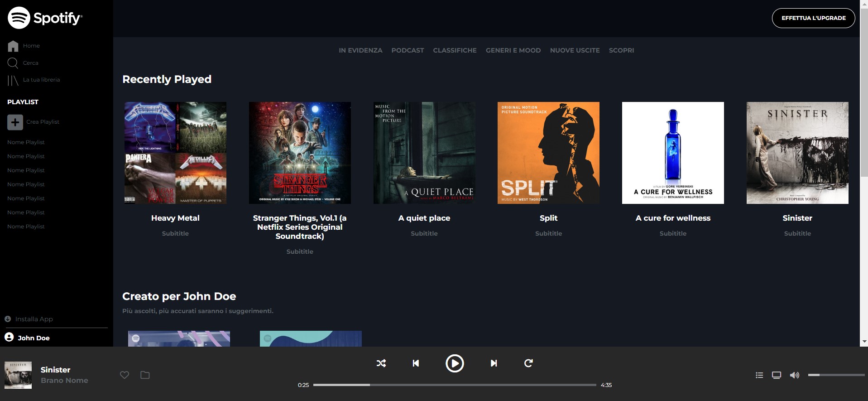The image size is (868, 401).
Task: Click the folder icon beside the heart
Action: [145, 375]
